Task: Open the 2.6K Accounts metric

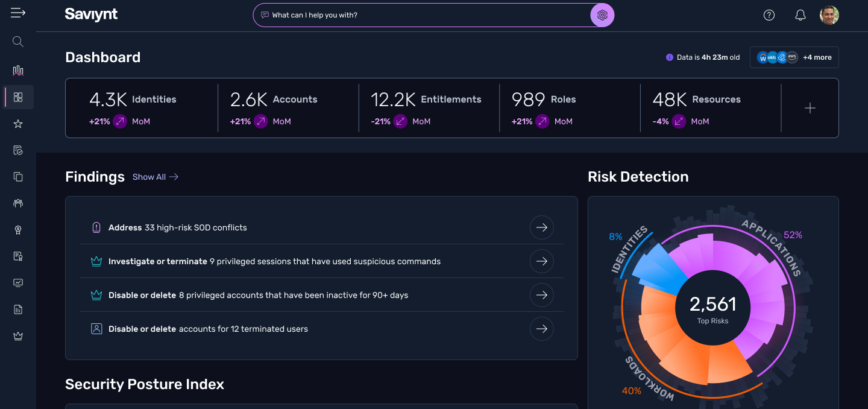Action: click(x=274, y=99)
